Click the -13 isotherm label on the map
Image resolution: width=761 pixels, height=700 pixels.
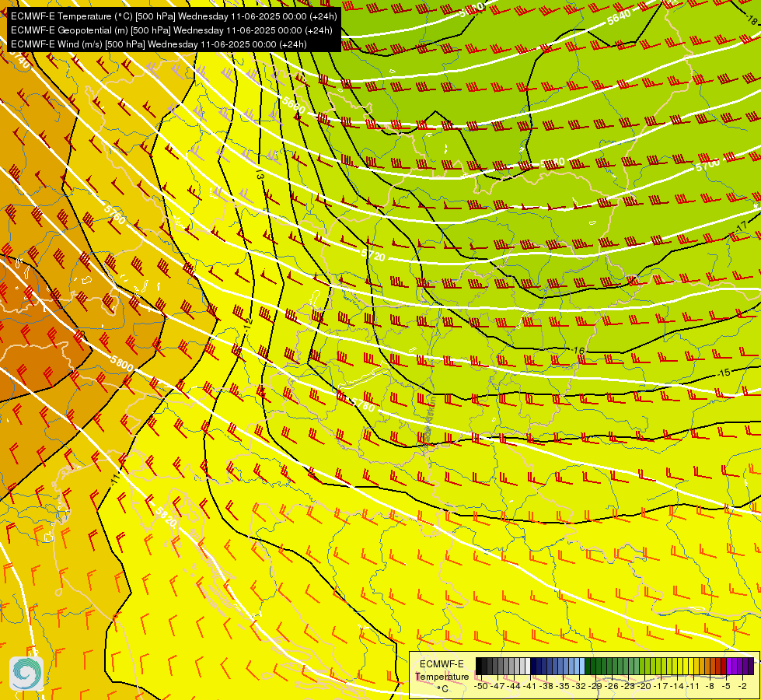click(259, 174)
